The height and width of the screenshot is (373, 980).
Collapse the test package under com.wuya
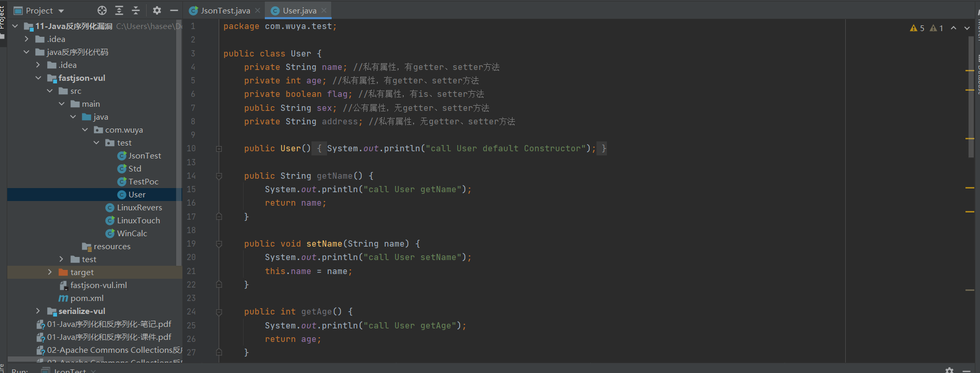[96, 142]
